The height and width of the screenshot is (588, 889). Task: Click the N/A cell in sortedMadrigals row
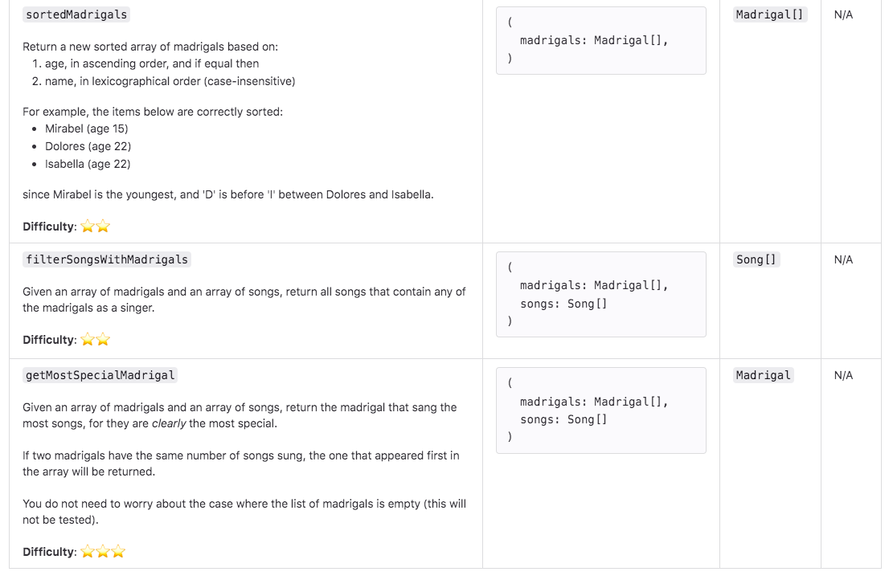click(843, 14)
